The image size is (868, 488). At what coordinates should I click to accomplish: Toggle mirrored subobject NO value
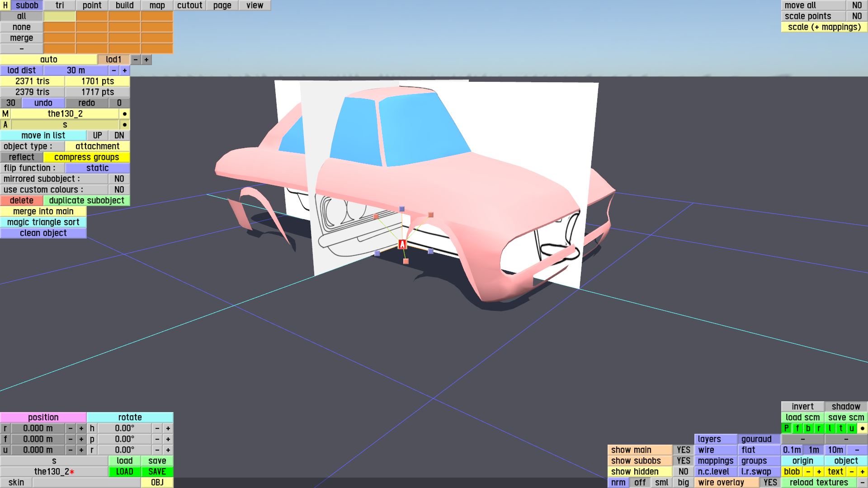(x=119, y=179)
